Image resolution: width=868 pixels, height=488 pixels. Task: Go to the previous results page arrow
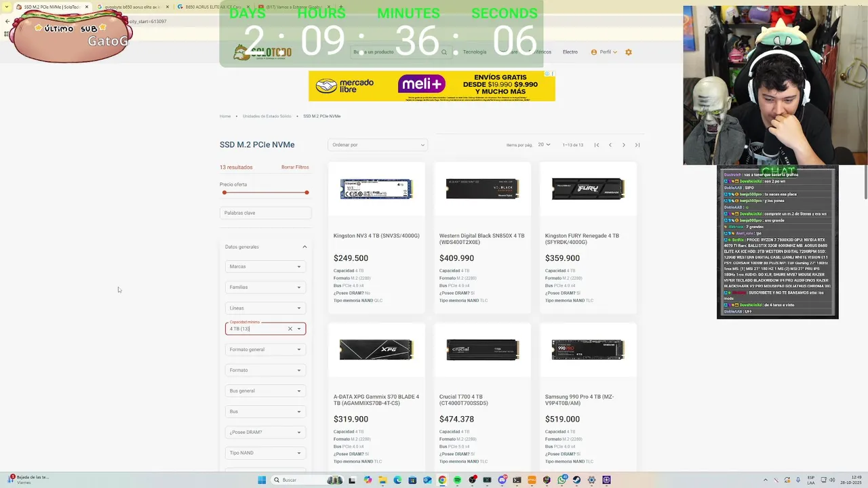pos(610,145)
